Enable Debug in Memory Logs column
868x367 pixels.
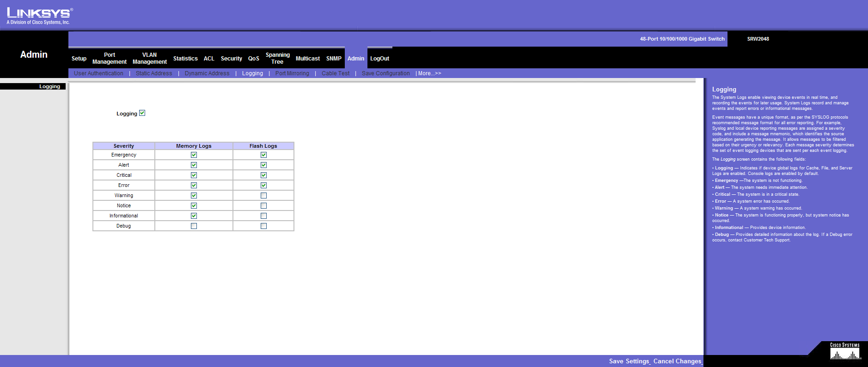[x=194, y=226]
